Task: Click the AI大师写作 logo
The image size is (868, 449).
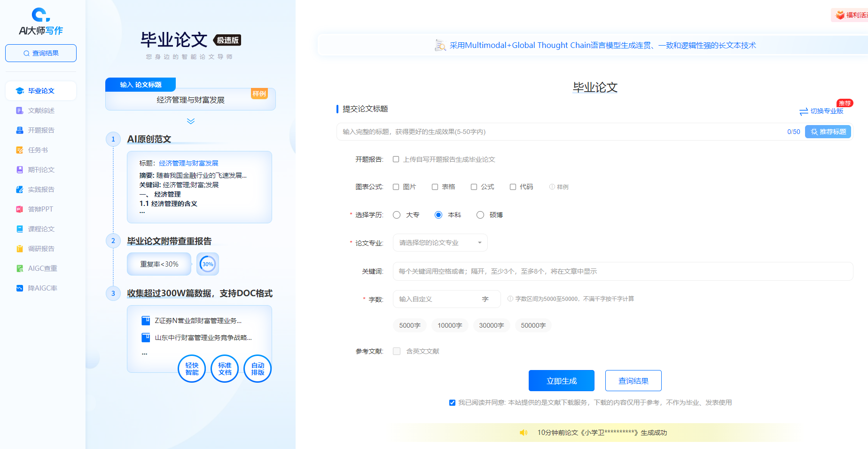Action: point(41,22)
